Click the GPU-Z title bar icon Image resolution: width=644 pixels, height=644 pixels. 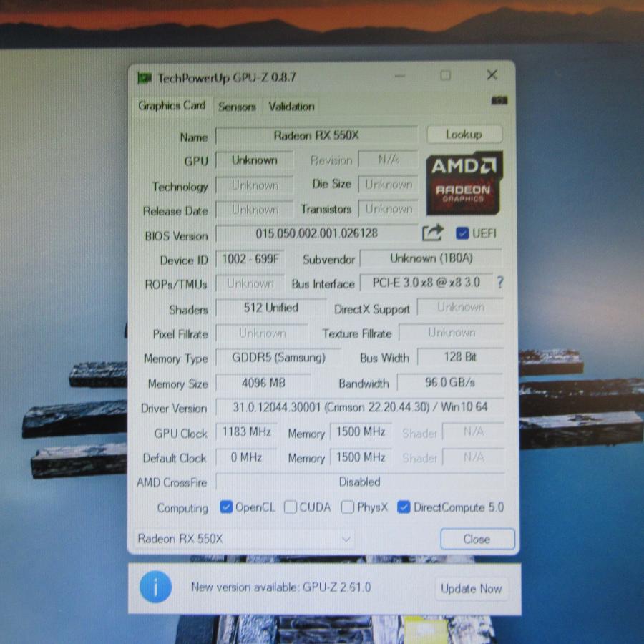pos(145,77)
